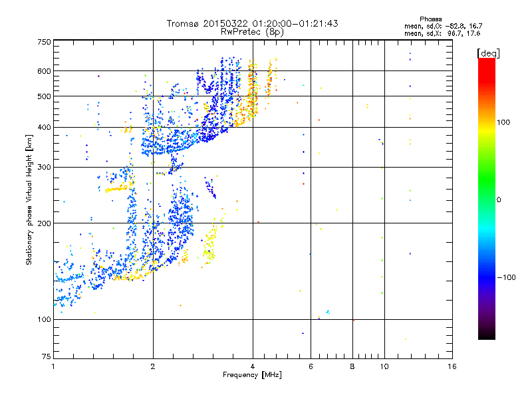Screen dimensions: 532x399
Task: Click the colorbar label '-100'
Action: pyautogui.click(x=506, y=277)
